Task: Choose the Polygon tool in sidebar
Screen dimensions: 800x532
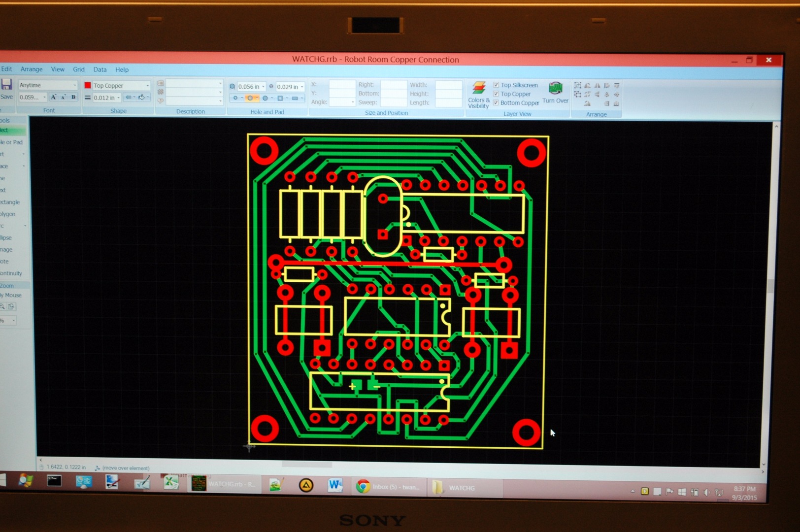Action: pyautogui.click(x=8, y=214)
